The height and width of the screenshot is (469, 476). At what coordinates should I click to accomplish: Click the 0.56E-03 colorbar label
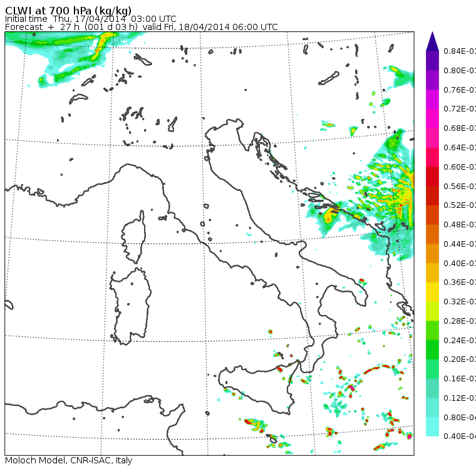coord(460,186)
